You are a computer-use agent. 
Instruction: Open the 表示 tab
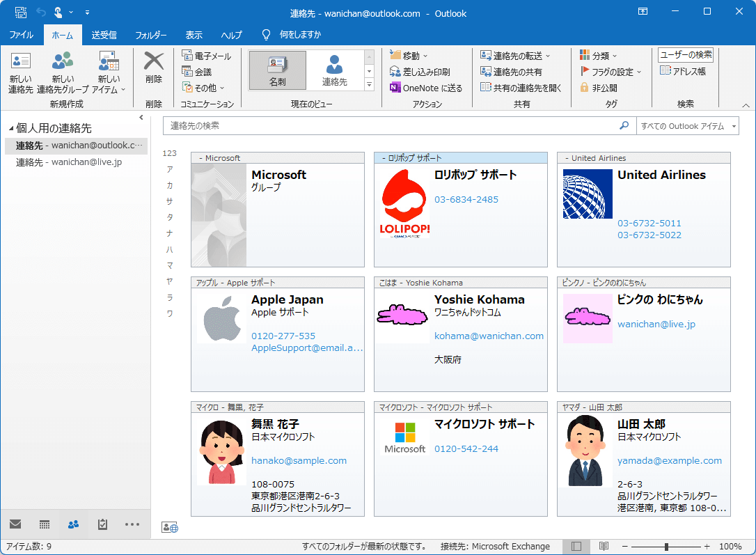(194, 35)
